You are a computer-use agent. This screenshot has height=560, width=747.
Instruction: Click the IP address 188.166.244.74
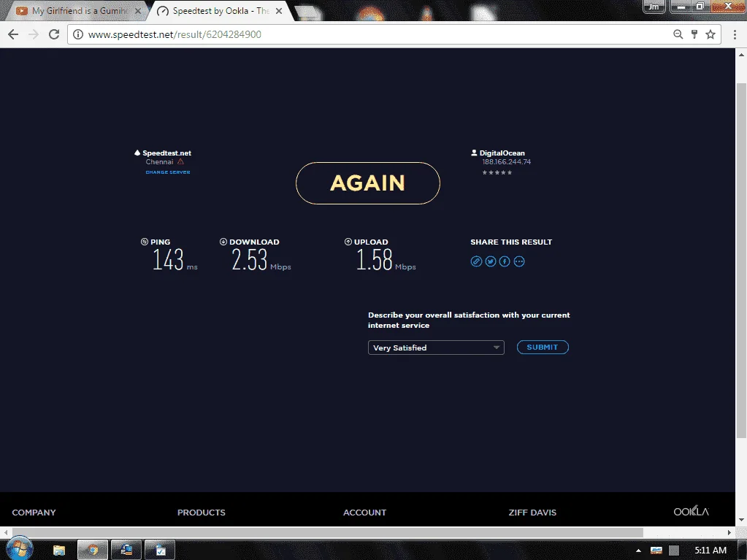click(x=507, y=162)
